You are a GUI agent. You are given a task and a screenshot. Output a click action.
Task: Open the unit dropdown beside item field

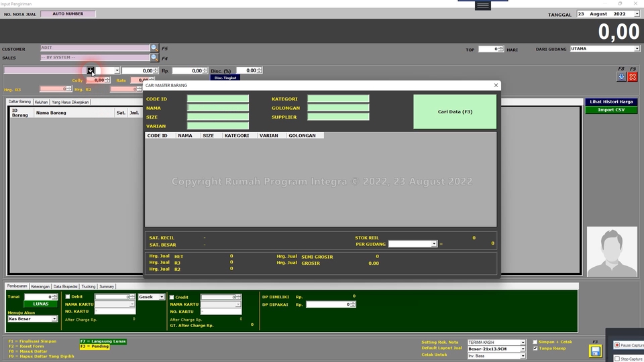click(117, 70)
